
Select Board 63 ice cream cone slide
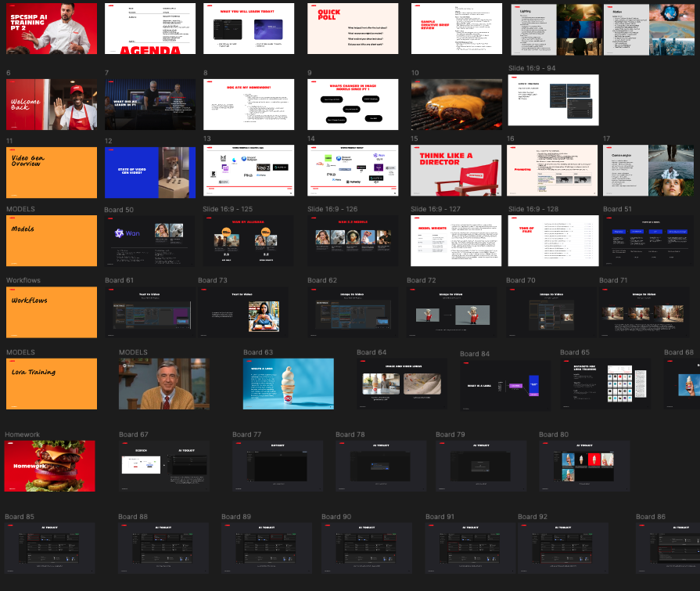pyautogui.click(x=289, y=384)
